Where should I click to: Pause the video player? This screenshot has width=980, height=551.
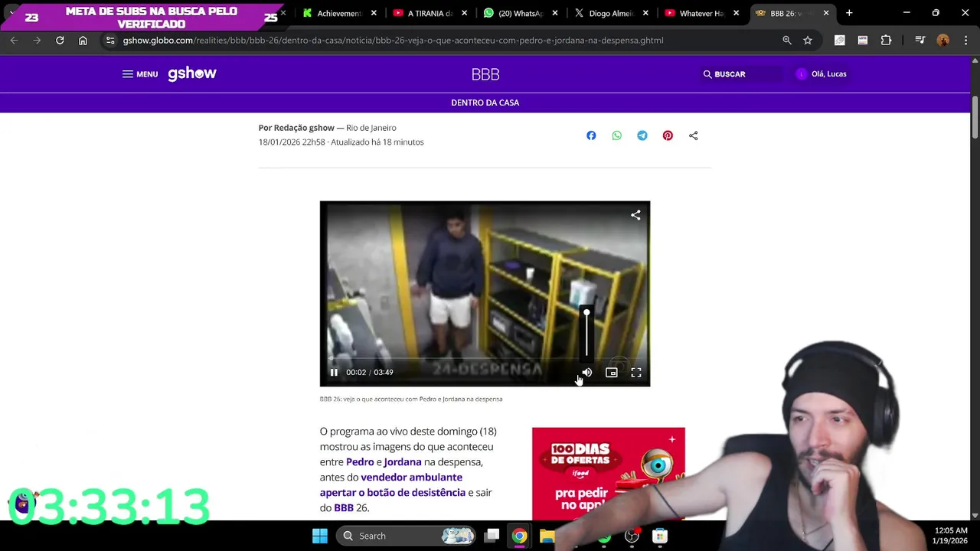334,373
